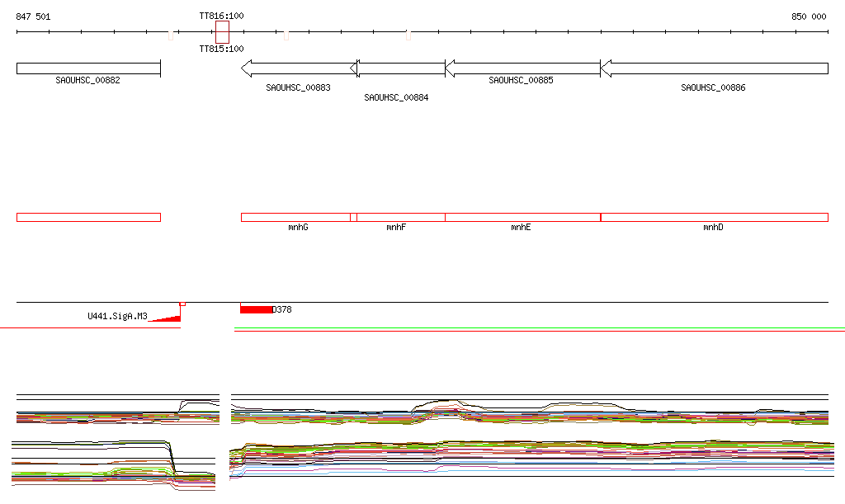Click the solid red D378 segment bar
Viewport: 845px width, 504px height.
[x=256, y=309]
